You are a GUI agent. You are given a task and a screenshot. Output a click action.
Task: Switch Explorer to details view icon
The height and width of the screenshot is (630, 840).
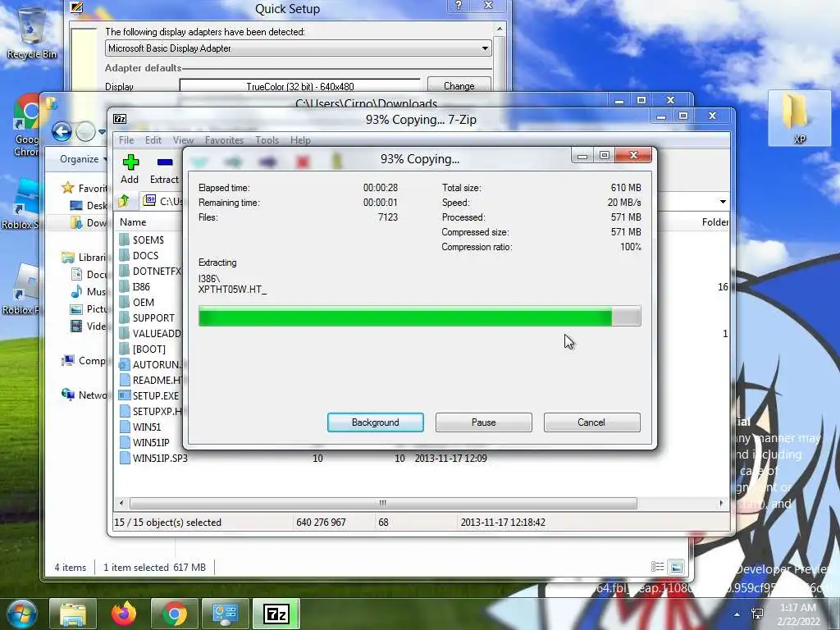click(657, 567)
